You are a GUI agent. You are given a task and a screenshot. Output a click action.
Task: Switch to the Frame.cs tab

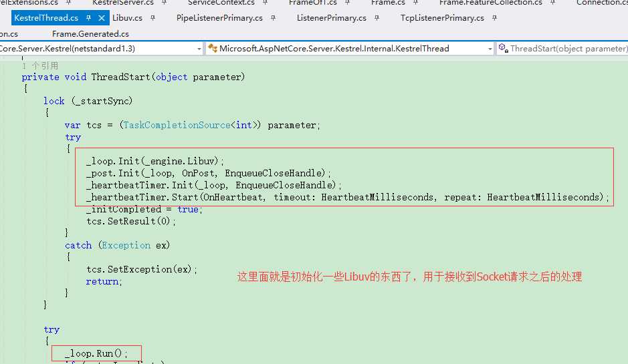388,3
